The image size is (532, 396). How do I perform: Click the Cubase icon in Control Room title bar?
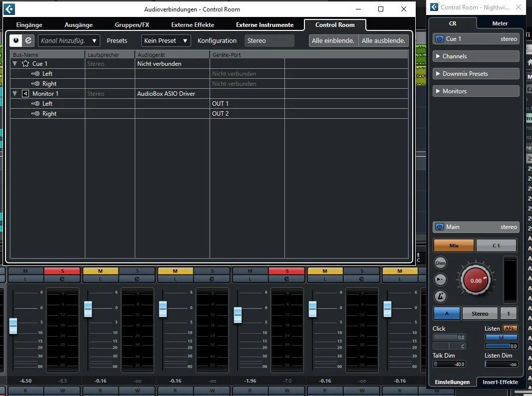pyautogui.click(x=434, y=7)
